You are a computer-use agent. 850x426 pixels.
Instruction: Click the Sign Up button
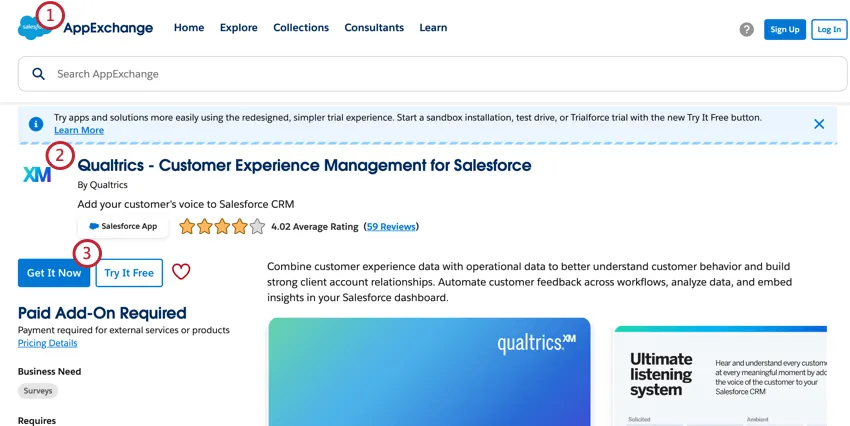[785, 30]
